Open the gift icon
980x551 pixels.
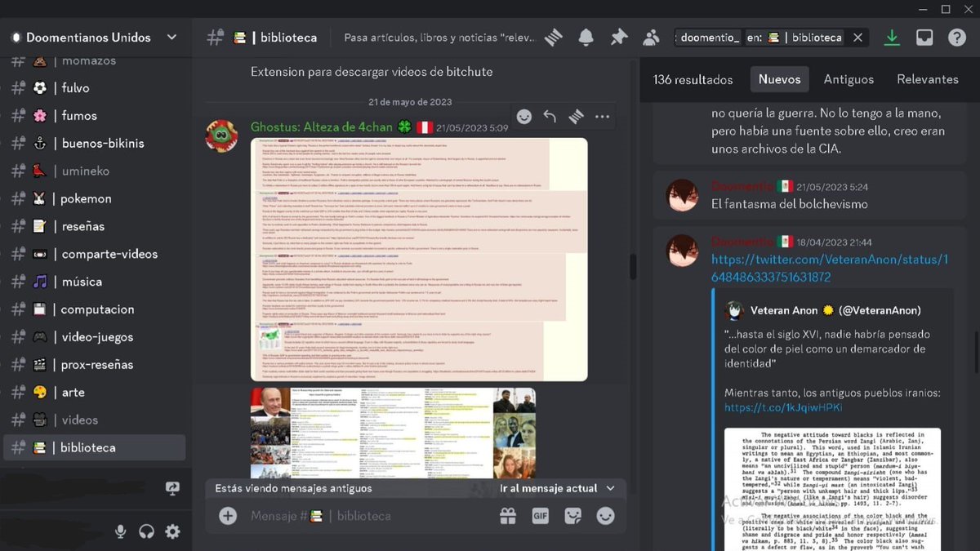point(508,516)
